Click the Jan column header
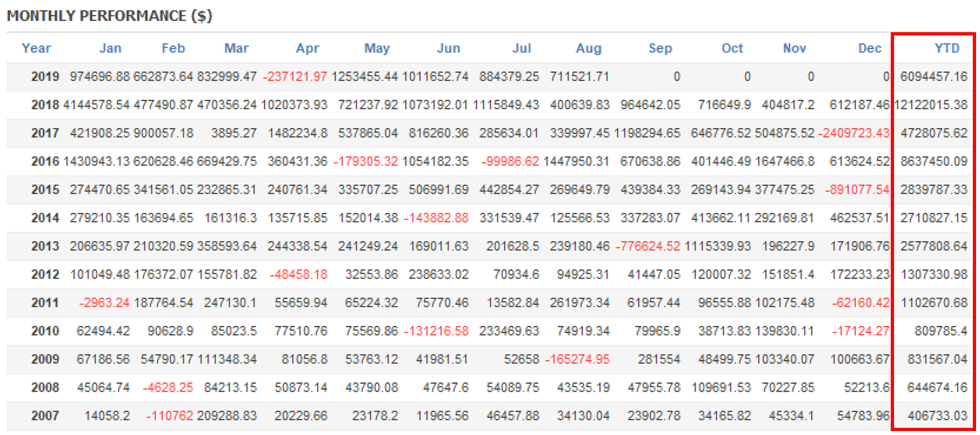The image size is (980, 435). pos(110,48)
